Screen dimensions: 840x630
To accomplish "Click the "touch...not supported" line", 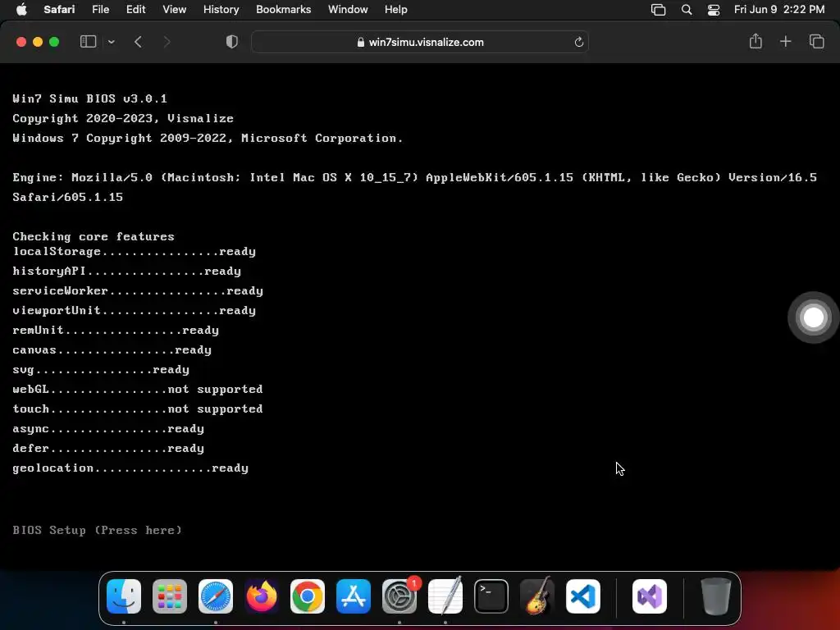I will point(138,409).
